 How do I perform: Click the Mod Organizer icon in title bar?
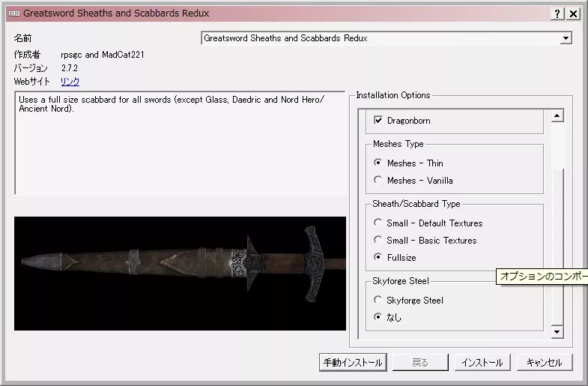click(x=13, y=13)
